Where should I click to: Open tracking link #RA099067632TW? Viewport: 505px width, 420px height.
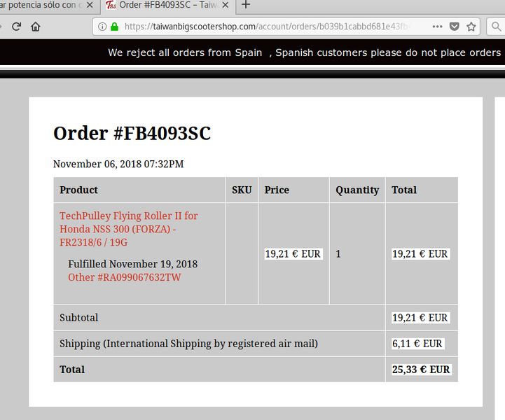[x=124, y=277]
